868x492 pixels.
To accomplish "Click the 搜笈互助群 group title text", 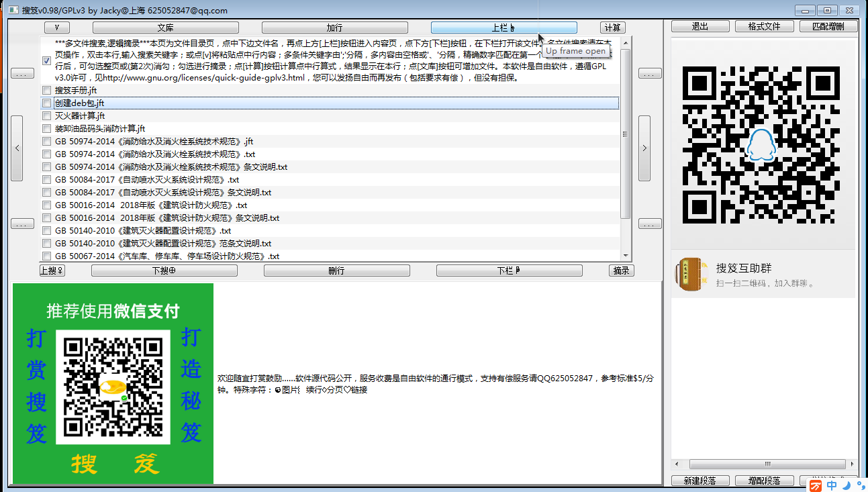I will (x=744, y=268).
